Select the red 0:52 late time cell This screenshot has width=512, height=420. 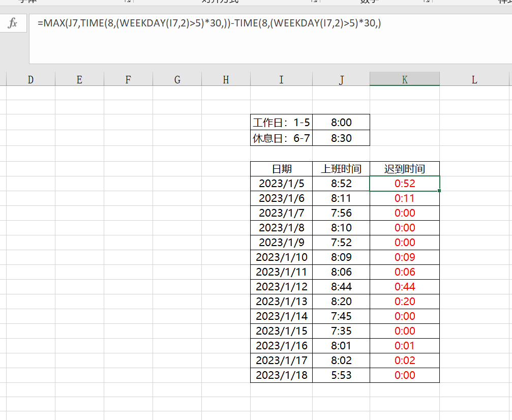405,184
